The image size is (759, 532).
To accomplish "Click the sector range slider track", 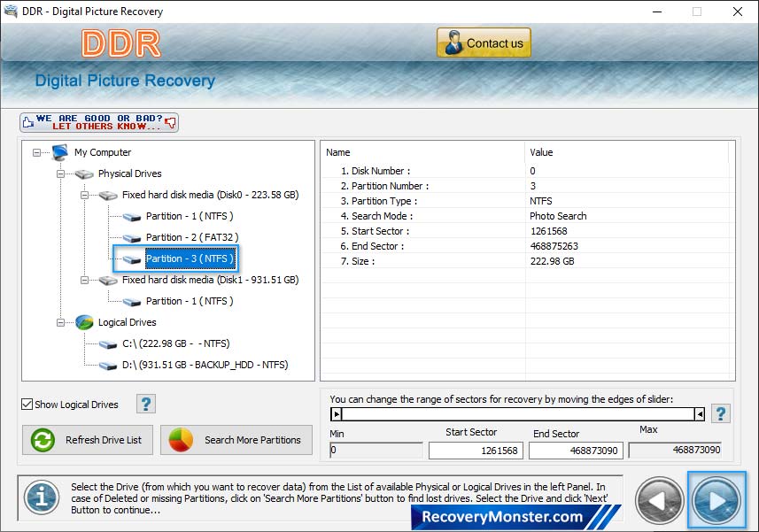I will 518,414.
